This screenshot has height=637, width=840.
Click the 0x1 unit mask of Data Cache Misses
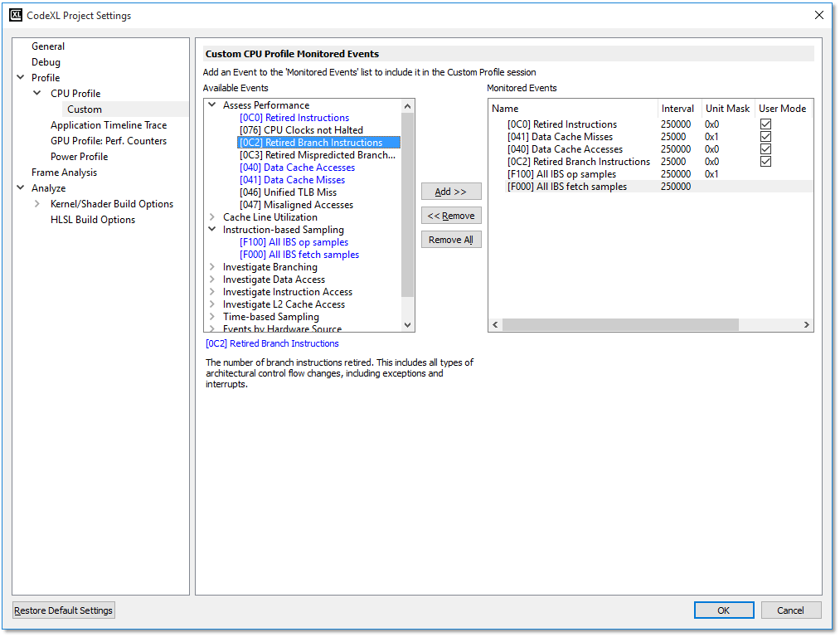pyautogui.click(x=711, y=137)
